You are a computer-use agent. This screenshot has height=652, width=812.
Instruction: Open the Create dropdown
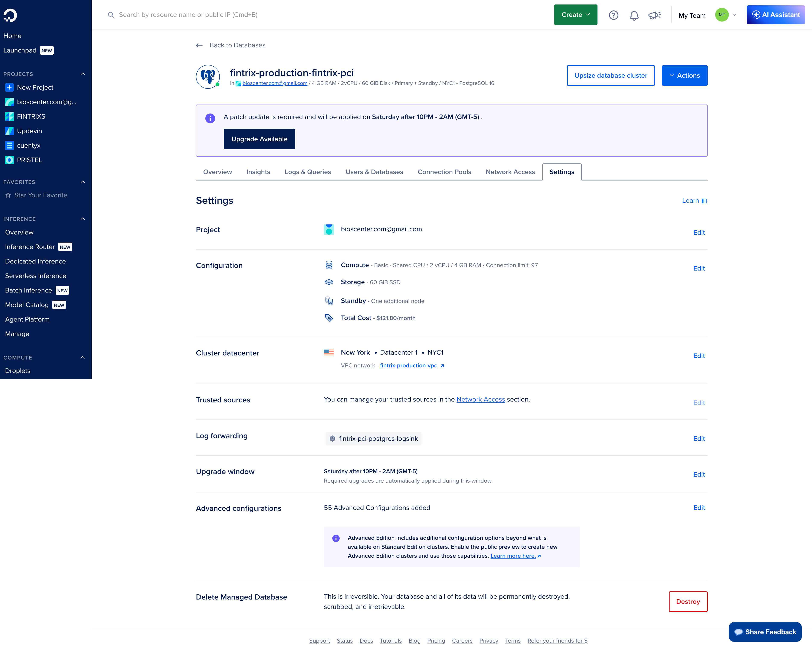click(x=576, y=15)
